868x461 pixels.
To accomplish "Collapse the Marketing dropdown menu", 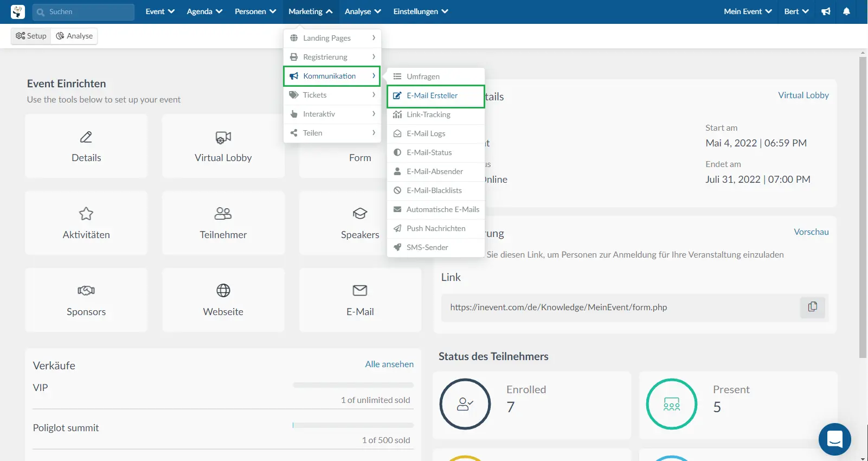I will pyautogui.click(x=310, y=11).
